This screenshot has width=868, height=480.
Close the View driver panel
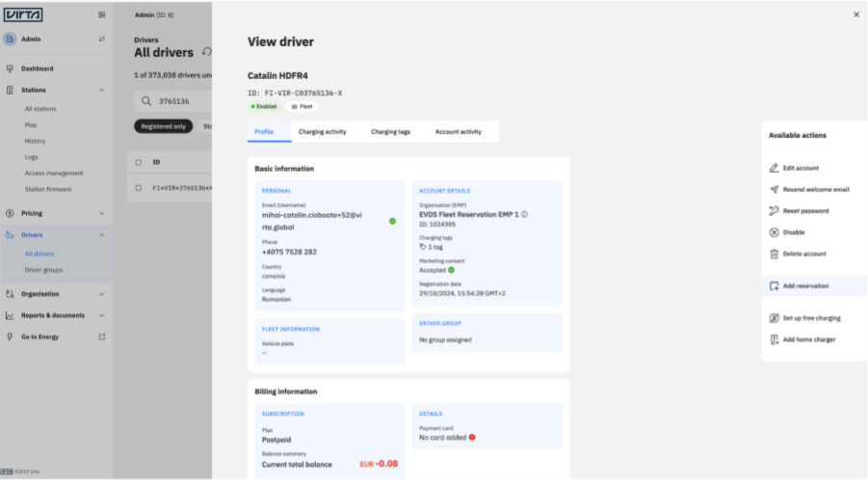(x=856, y=15)
